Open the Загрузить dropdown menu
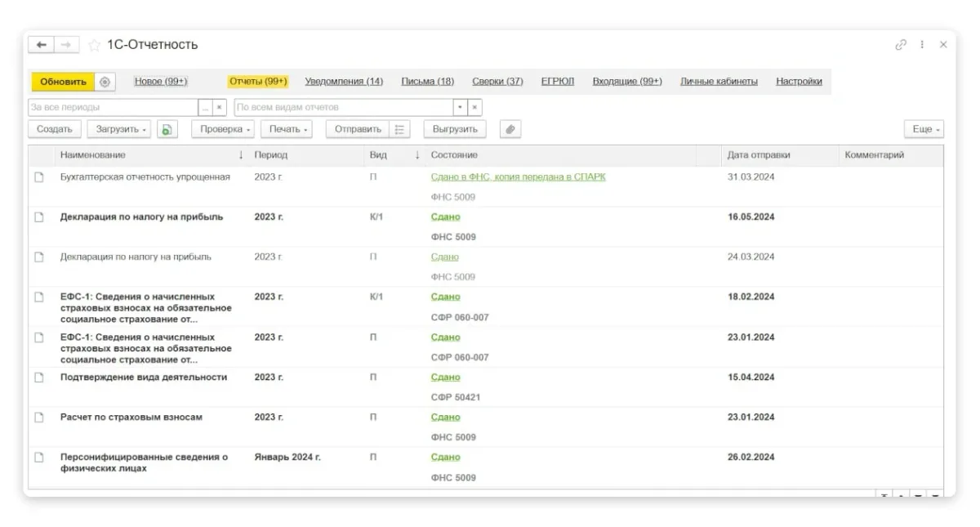The width and height of the screenshot is (980, 527). pyautogui.click(x=122, y=129)
